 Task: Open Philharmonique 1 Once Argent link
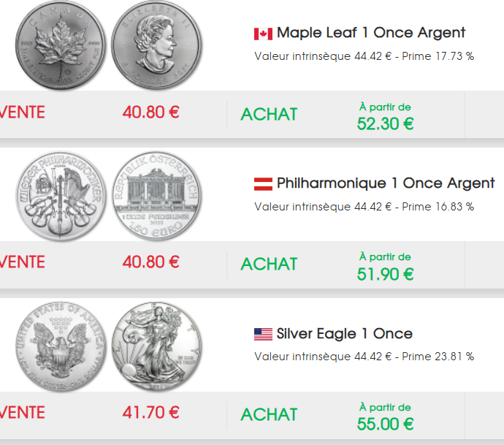(x=386, y=183)
